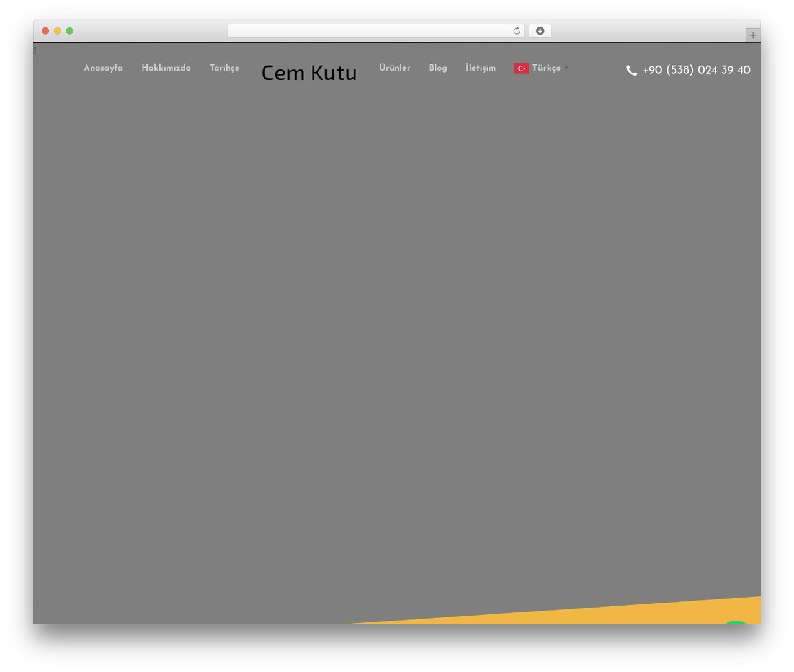
Task: Click the Cem Kutu site logo
Action: (x=309, y=73)
